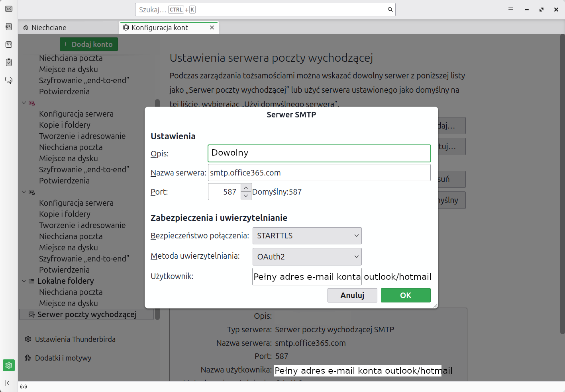Open the Chat sidebar icon
The height and width of the screenshot is (392, 565).
pyautogui.click(x=9, y=80)
